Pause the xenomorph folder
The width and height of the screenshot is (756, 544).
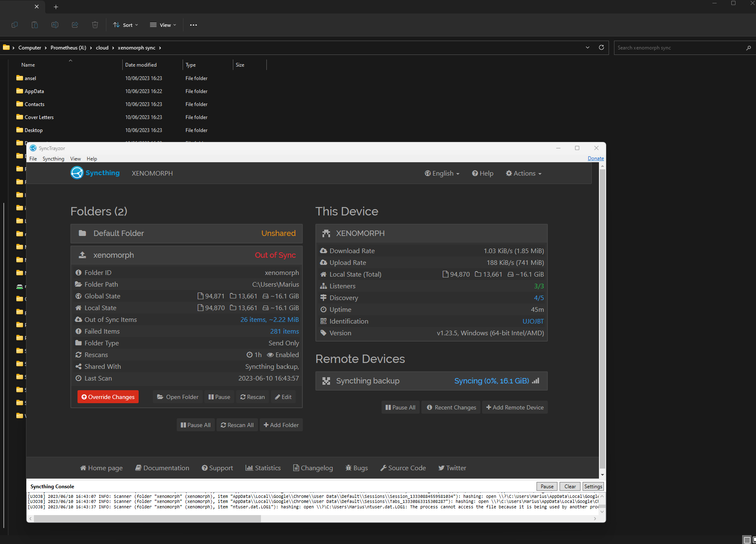point(219,397)
